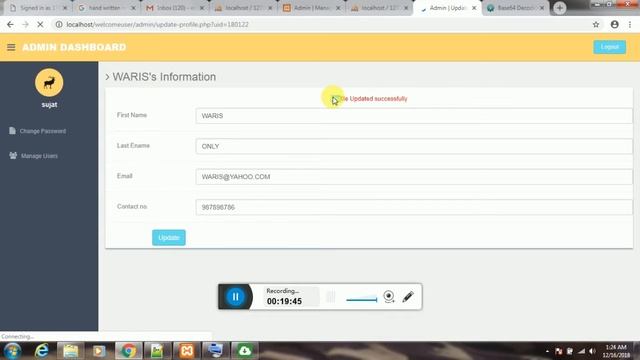The height and width of the screenshot is (360, 640).
Task: Click the volume speaker tray icon
Action: pos(592,351)
